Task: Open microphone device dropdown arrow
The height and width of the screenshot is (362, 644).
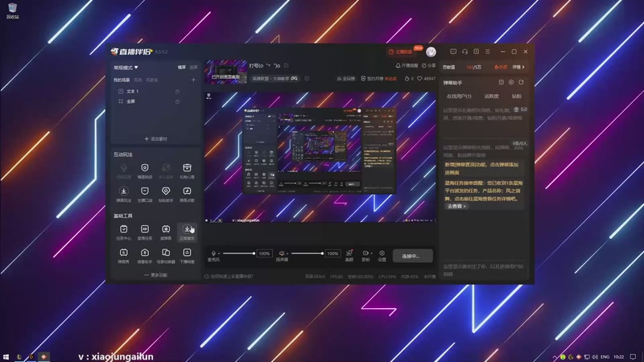Action: point(219,253)
